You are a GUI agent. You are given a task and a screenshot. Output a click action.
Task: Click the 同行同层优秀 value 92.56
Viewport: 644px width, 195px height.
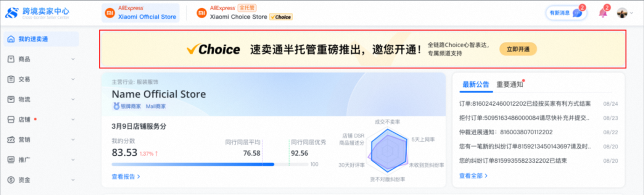299,153
